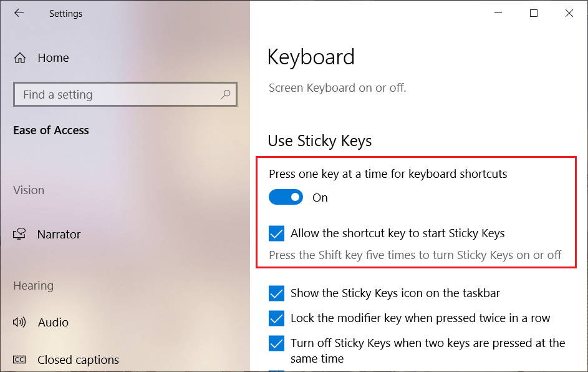The image size is (588, 372).
Task: Click the Audio speaker icon
Action: pyautogui.click(x=20, y=323)
